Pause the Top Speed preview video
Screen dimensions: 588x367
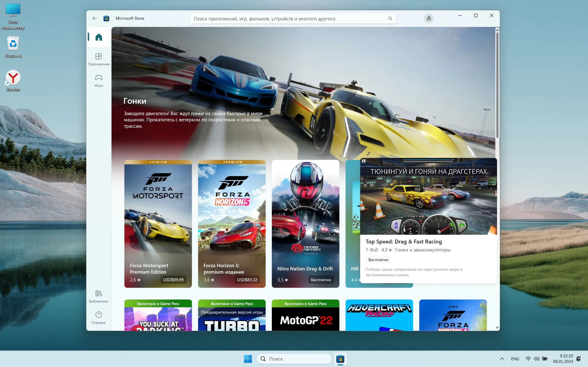point(364,161)
